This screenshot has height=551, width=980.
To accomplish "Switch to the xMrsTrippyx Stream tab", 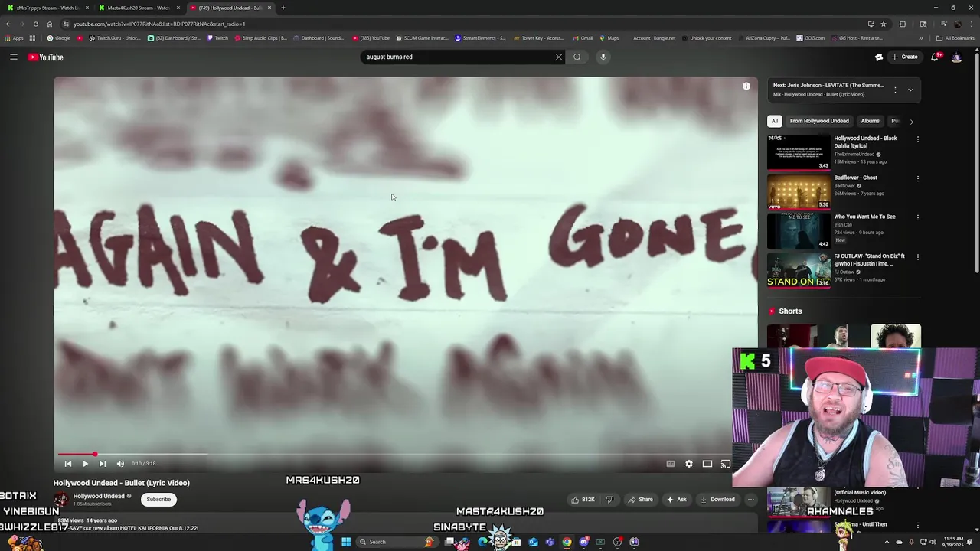I will 47,8.
